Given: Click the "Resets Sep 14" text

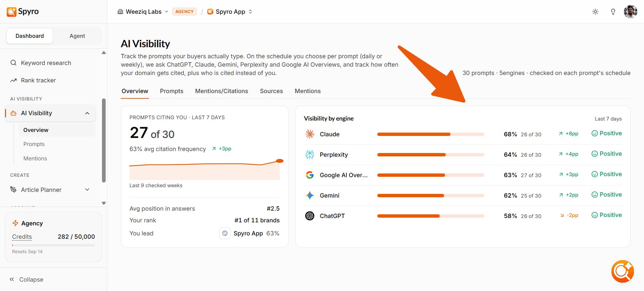Looking at the screenshot, I should 27,251.
